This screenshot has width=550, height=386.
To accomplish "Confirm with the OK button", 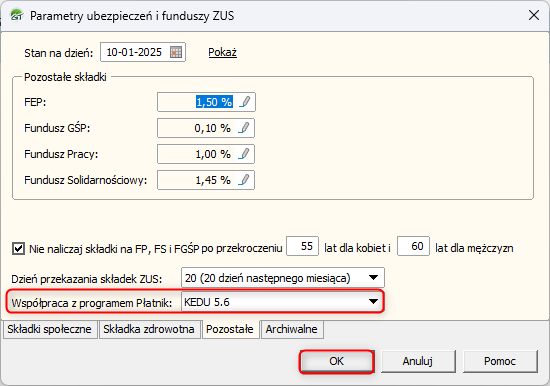I will [337, 361].
